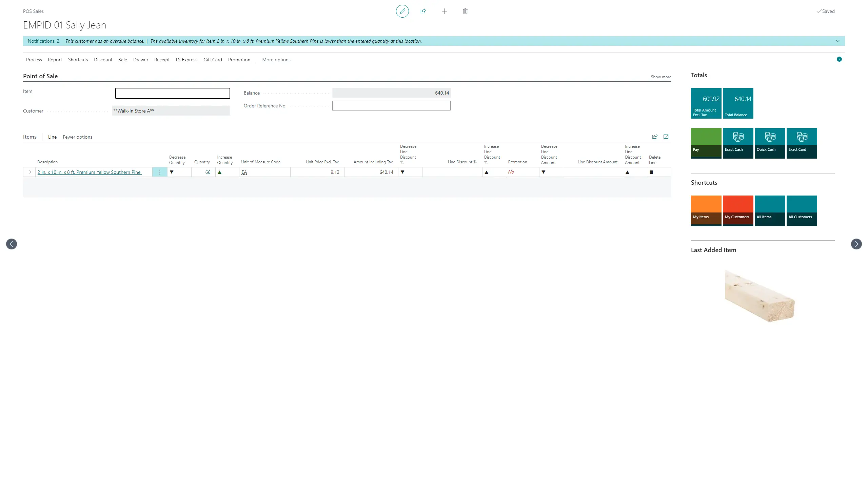Image resolution: width=868 pixels, height=488 pixels.
Task: Click the share icon in header
Action: [423, 11]
